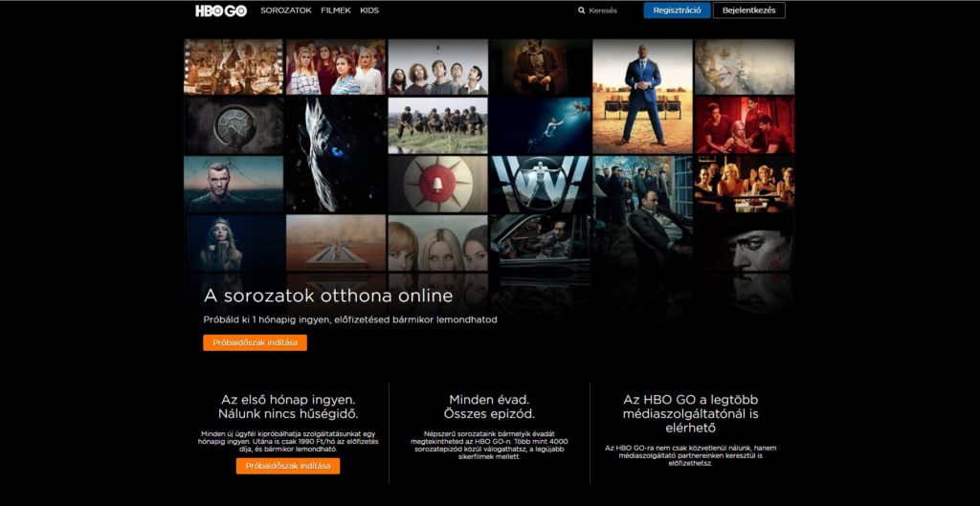This screenshot has height=506, width=980.
Task: Click the lower Próbaidőszak indítása button under first-month text
Action: click(x=287, y=466)
